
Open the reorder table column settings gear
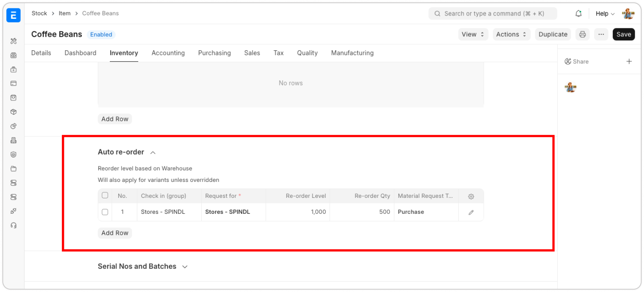(x=471, y=196)
